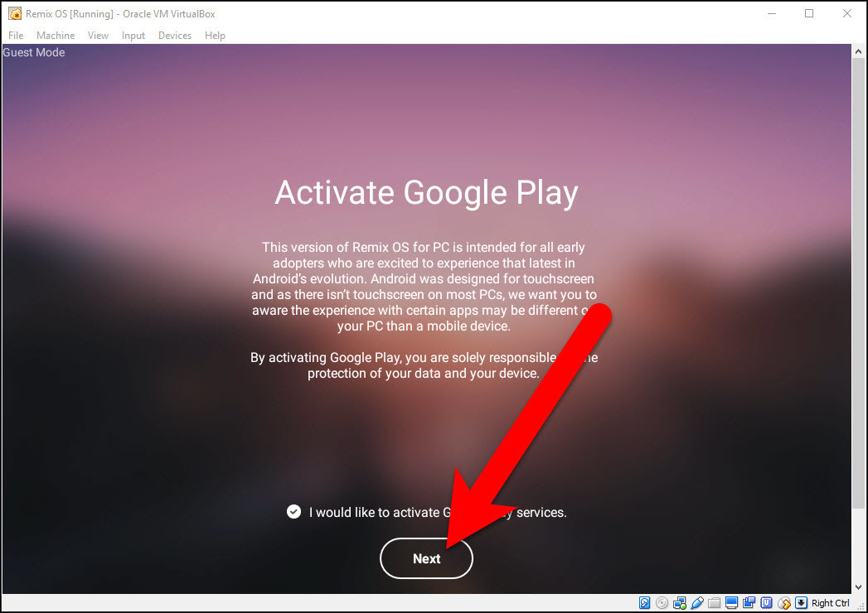Click the Activate Google Play heading

point(426,193)
